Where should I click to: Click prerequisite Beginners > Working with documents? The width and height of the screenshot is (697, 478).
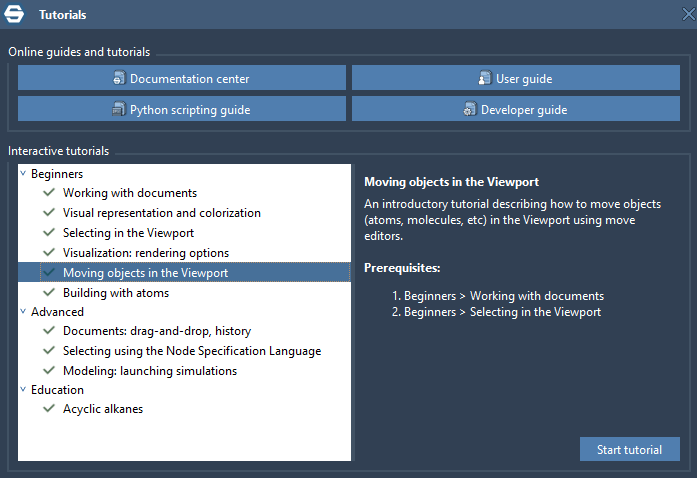tap(504, 296)
